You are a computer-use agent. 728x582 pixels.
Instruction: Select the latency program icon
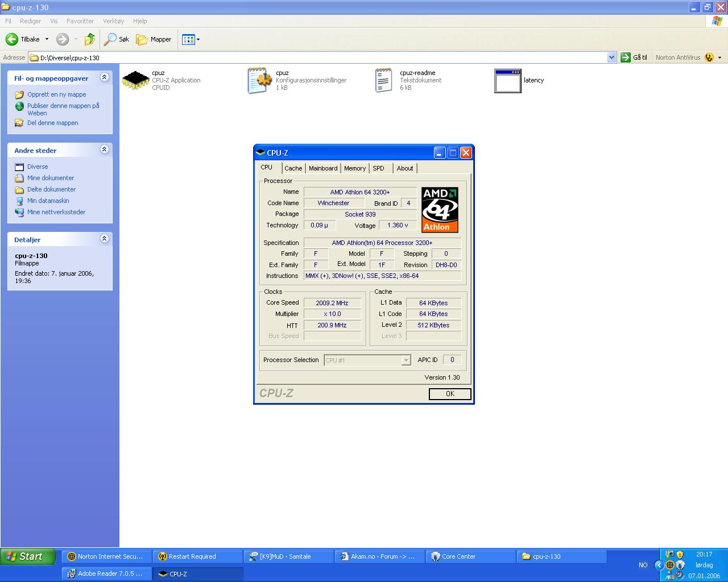(508, 81)
